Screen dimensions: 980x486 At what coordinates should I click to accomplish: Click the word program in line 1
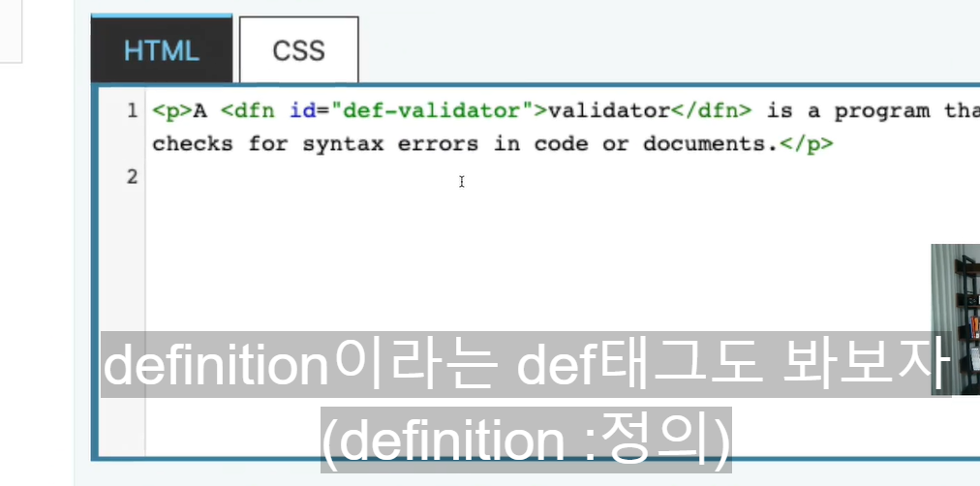(882, 111)
